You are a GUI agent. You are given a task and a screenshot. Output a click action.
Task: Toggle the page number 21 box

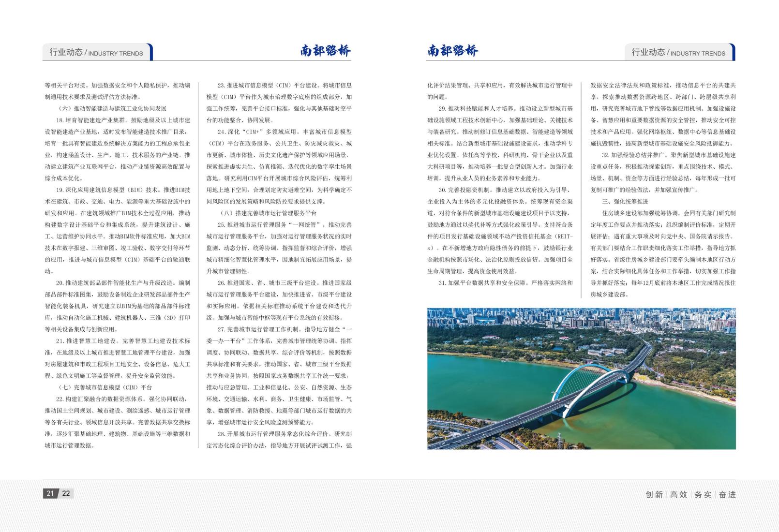49,494
